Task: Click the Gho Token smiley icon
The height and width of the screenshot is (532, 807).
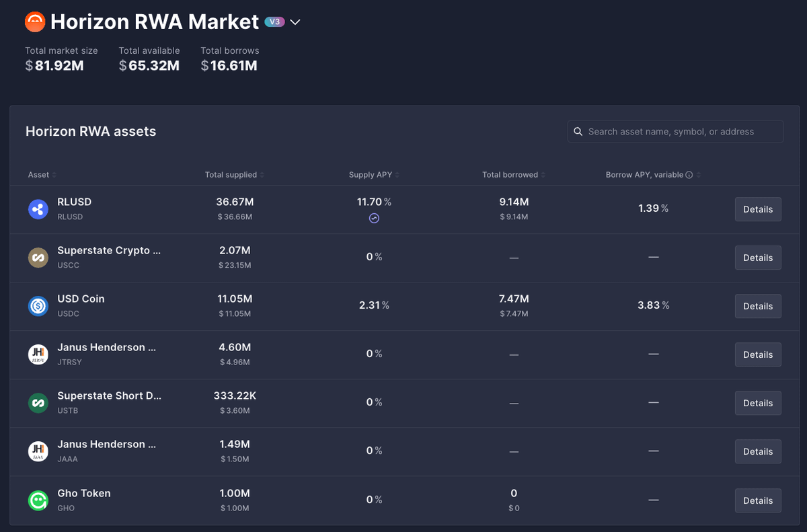Action: [x=38, y=500]
